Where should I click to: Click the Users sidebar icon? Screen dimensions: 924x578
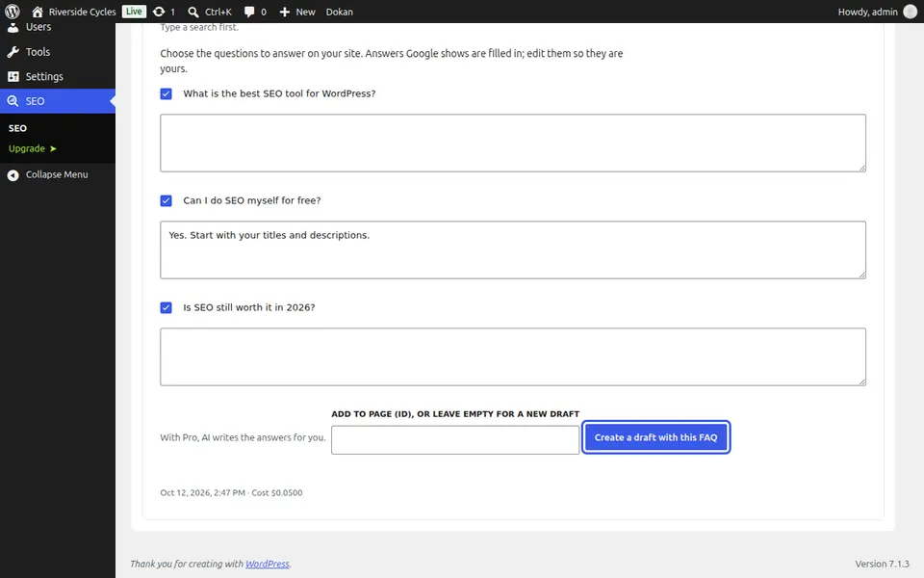[x=13, y=27]
